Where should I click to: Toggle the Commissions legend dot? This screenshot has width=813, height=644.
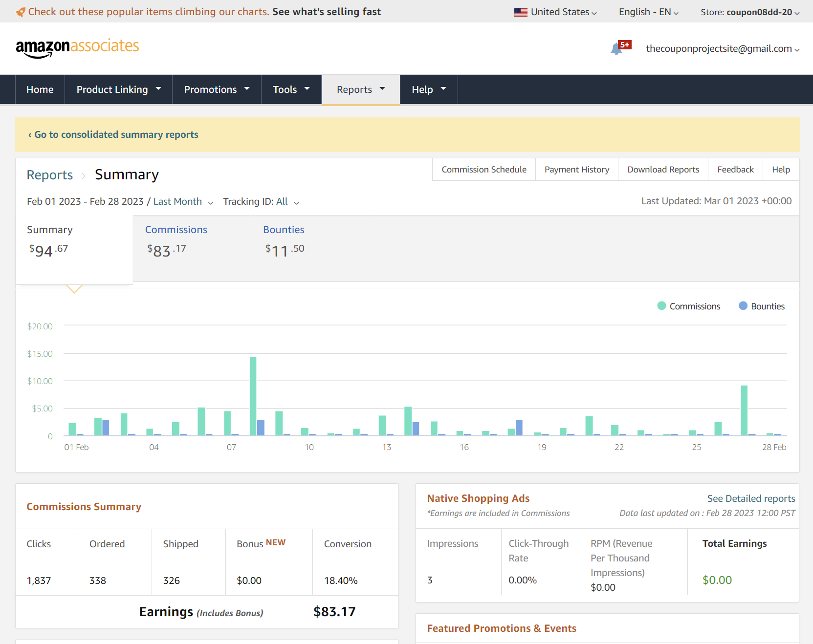[x=661, y=306]
